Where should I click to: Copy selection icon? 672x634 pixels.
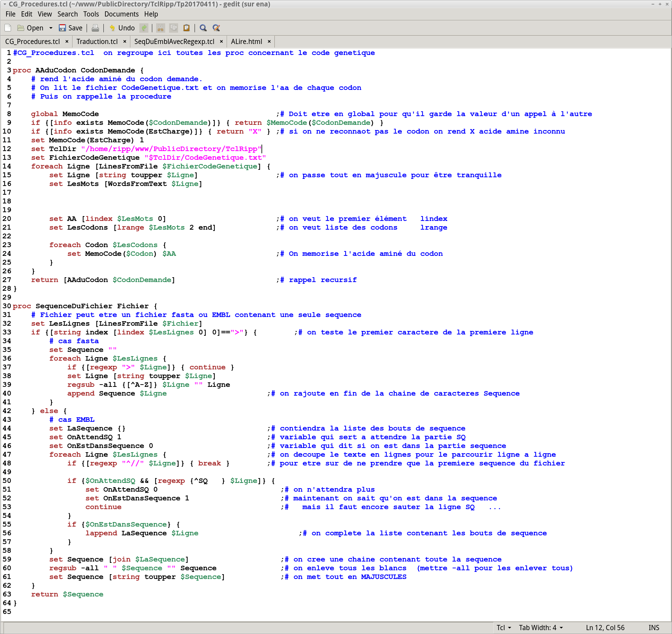(x=174, y=28)
